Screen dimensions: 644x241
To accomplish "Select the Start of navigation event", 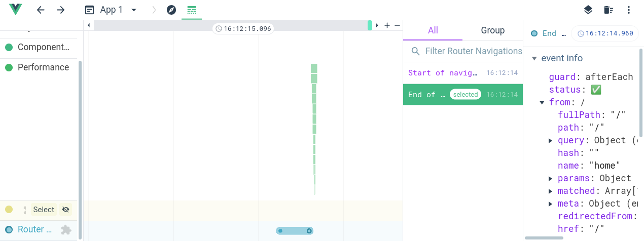I will pyautogui.click(x=463, y=73).
